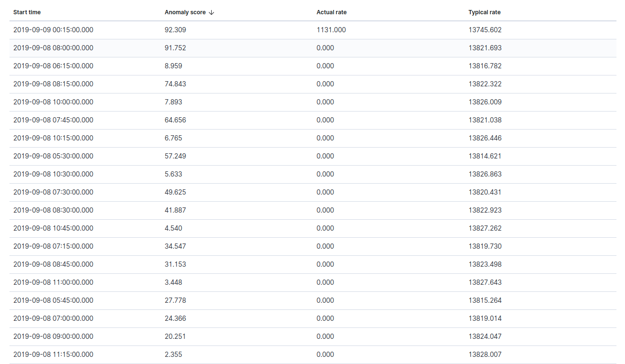
Task: Click the typical rate 13827.643
Action: pyautogui.click(x=485, y=282)
